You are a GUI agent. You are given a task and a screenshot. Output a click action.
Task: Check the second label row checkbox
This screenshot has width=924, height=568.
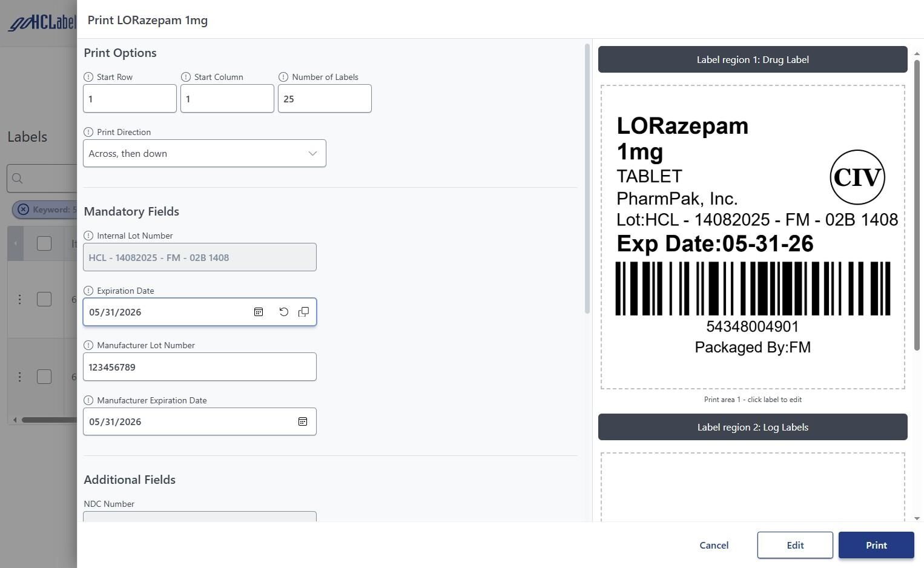pyautogui.click(x=44, y=377)
